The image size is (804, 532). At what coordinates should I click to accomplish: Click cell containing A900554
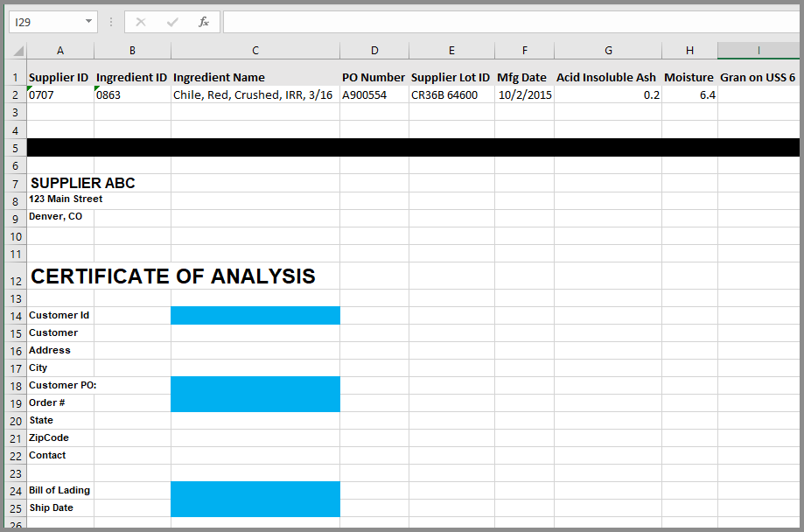coord(374,94)
